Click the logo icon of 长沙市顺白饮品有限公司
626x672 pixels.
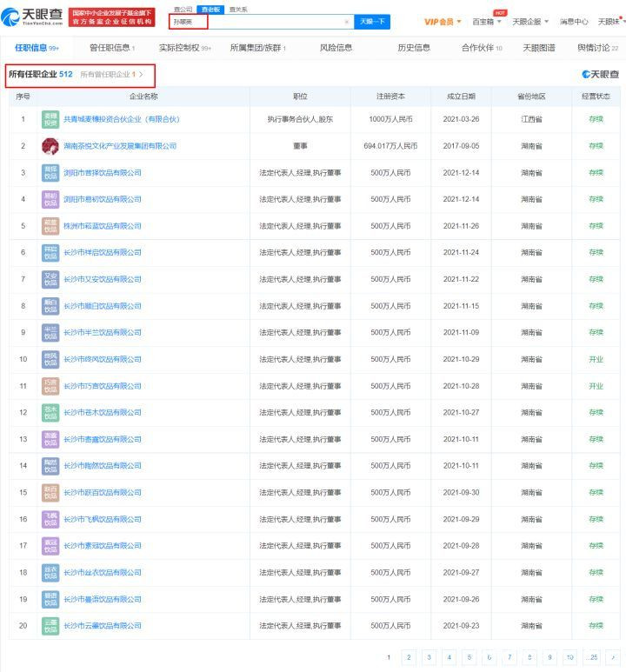pyautogui.click(x=50, y=306)
